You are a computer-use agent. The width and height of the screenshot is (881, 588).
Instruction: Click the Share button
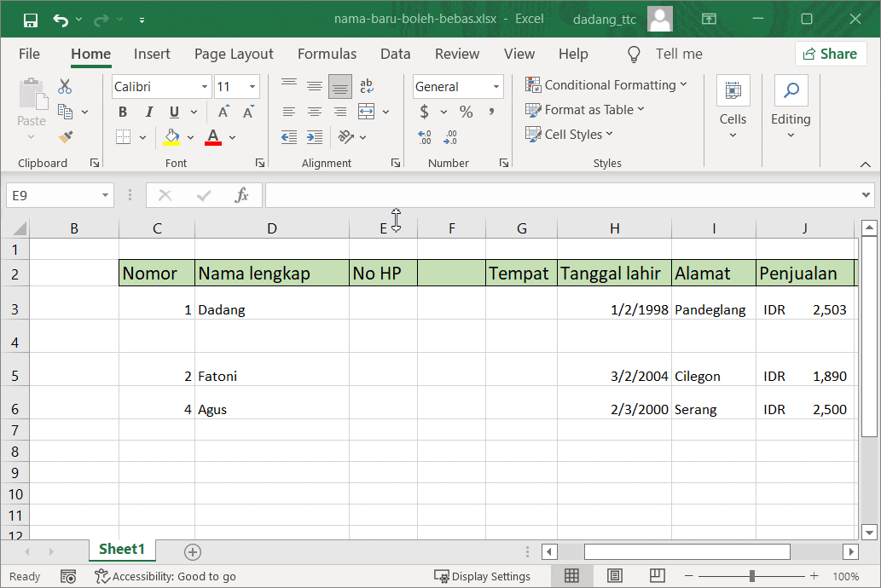coord(831,53)
